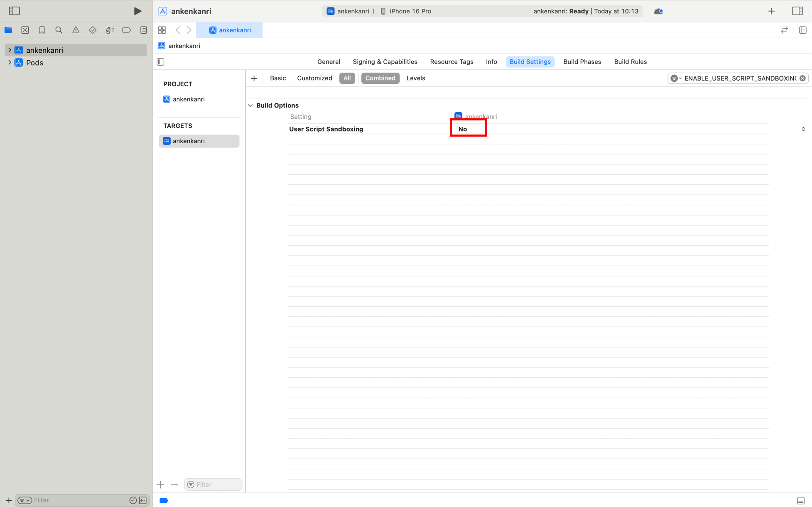
Task: Show Basic build settings
Action: coord(278,78)
